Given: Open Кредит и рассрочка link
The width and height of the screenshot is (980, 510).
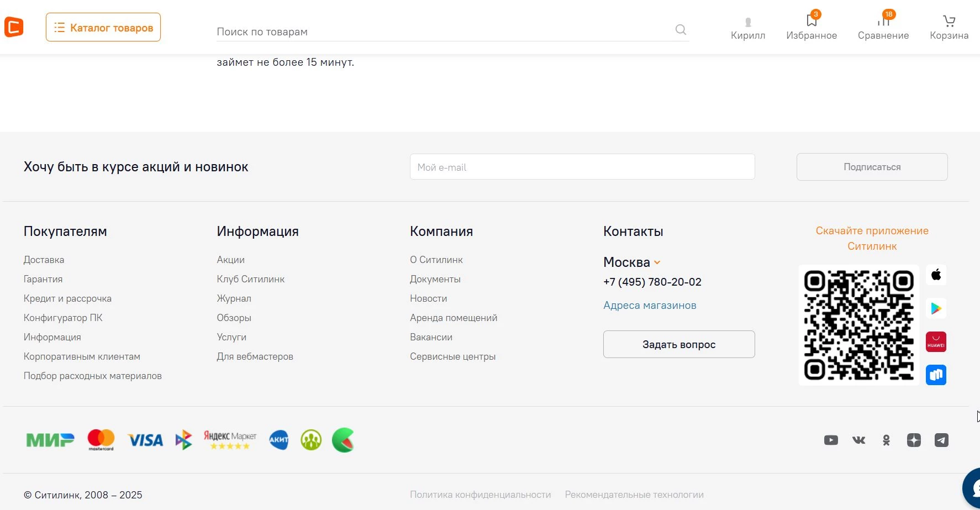Looking at the screenshot, I should 67,298.
